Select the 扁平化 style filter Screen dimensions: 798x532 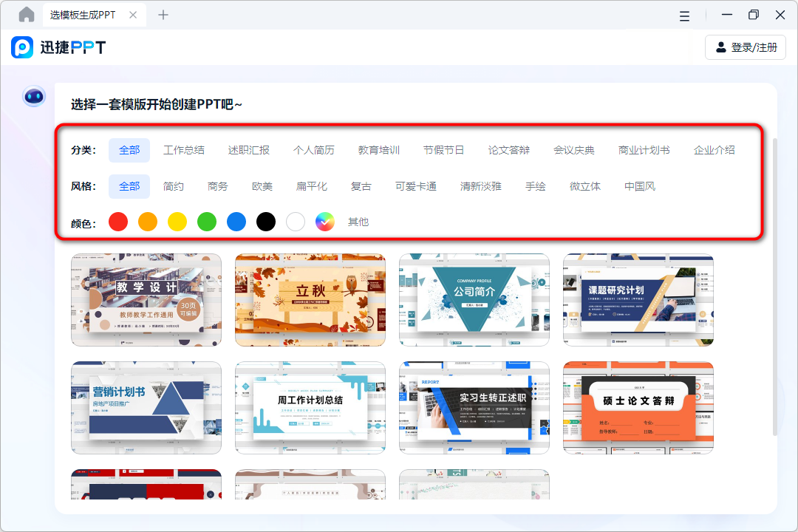[x=312, y=186]
